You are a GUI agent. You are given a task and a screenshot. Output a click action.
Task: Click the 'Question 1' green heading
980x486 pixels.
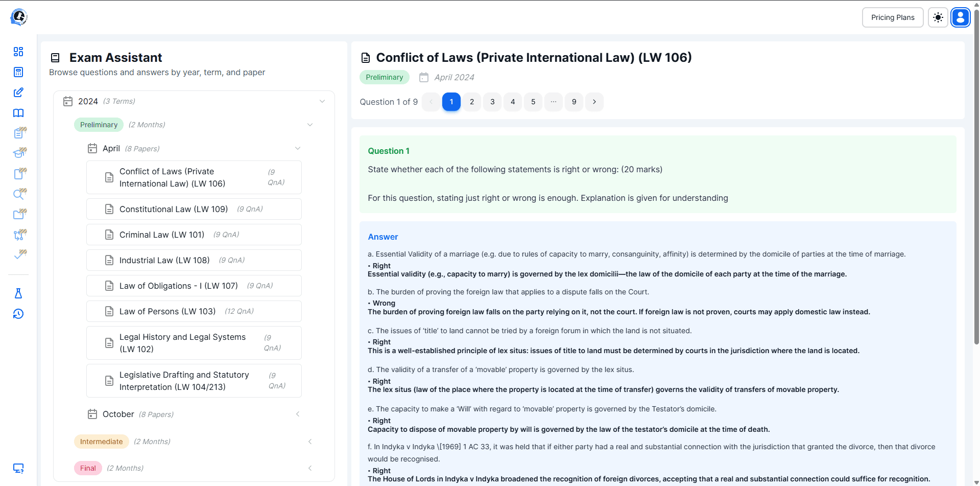[x=389, y=151]
